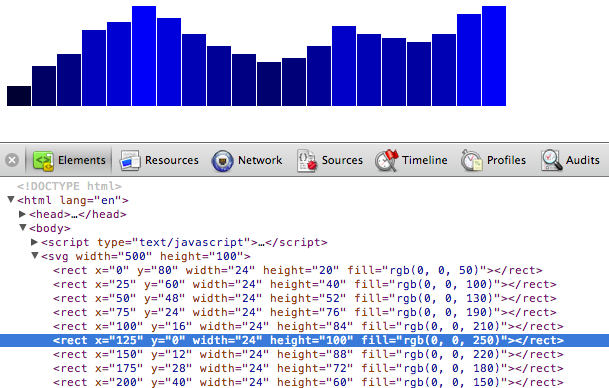Switch to the Sources tab label
This screenshot has width=609, height=388.
click(x=342, y=160)
